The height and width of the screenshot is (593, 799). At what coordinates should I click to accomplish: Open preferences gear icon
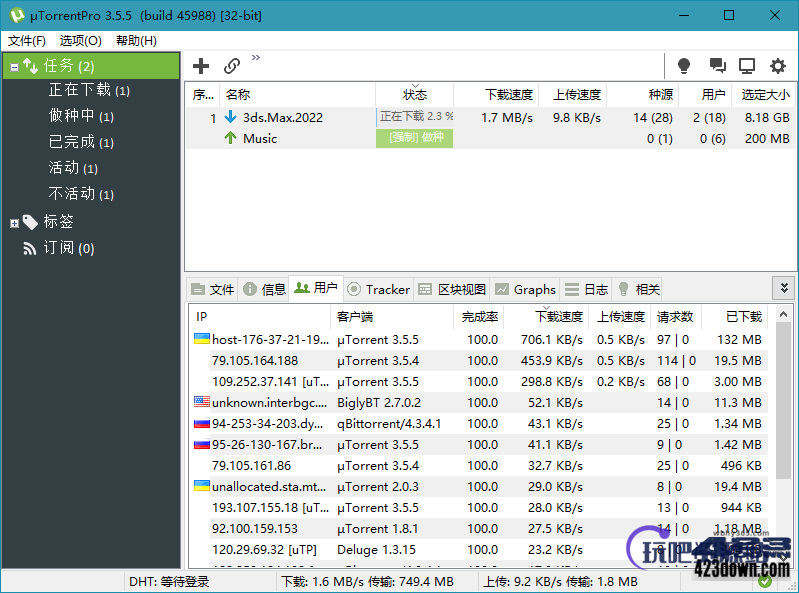pos(778,66)
